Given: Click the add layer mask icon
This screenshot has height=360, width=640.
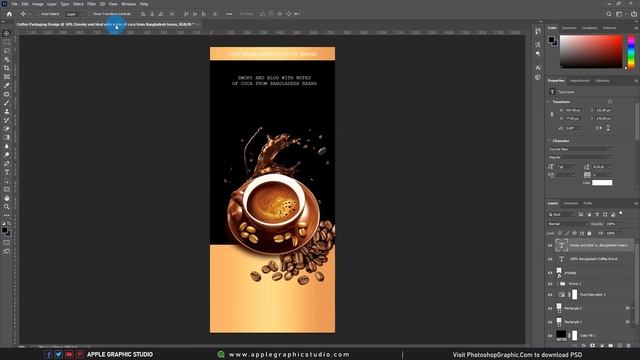Looking at the screenshot, I should coord(593,346).
